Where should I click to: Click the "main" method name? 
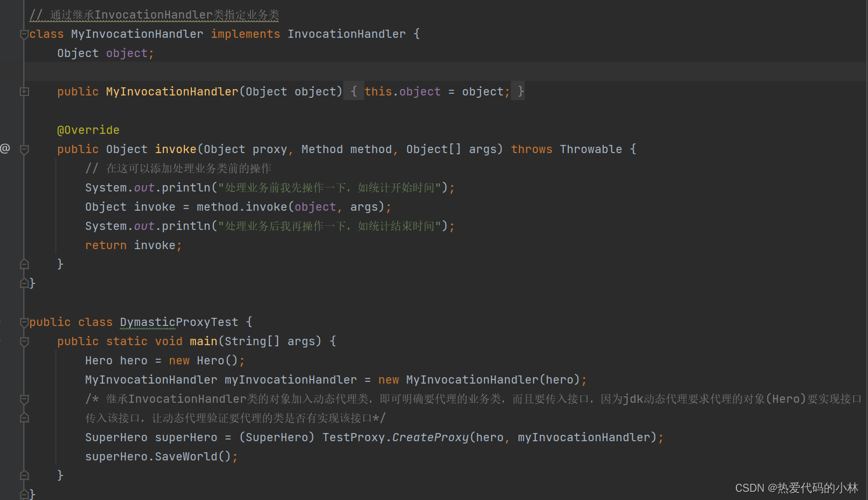204,341
